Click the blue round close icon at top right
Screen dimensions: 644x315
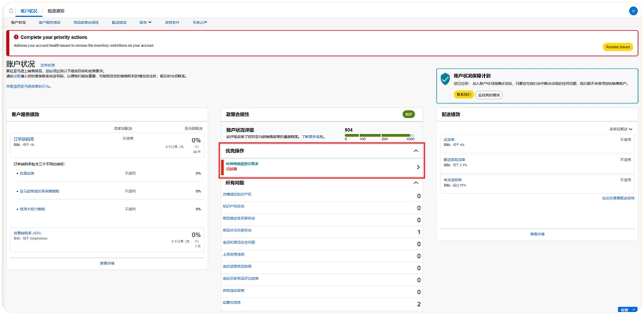pos(633,11)
